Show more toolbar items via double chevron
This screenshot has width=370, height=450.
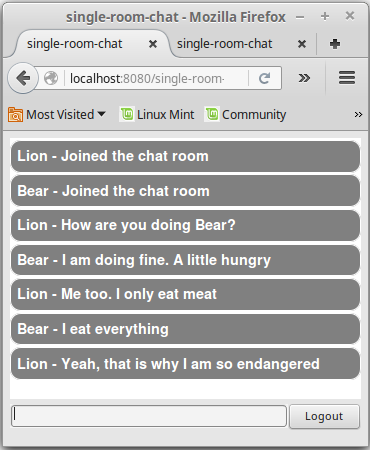[304, 78]
